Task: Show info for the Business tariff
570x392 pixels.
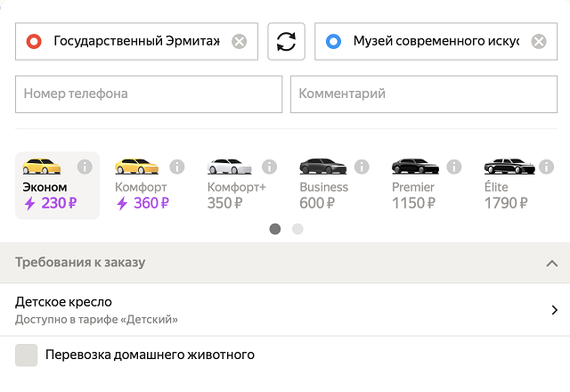Action: click(x=362, y=167)
